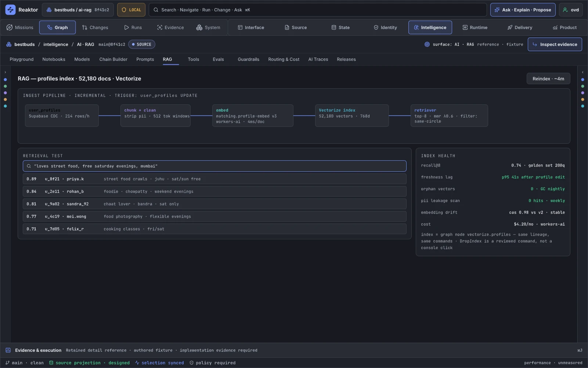Viewport: 588px width, 368px height.
Task: Open the System section
Action: (208, 28)
